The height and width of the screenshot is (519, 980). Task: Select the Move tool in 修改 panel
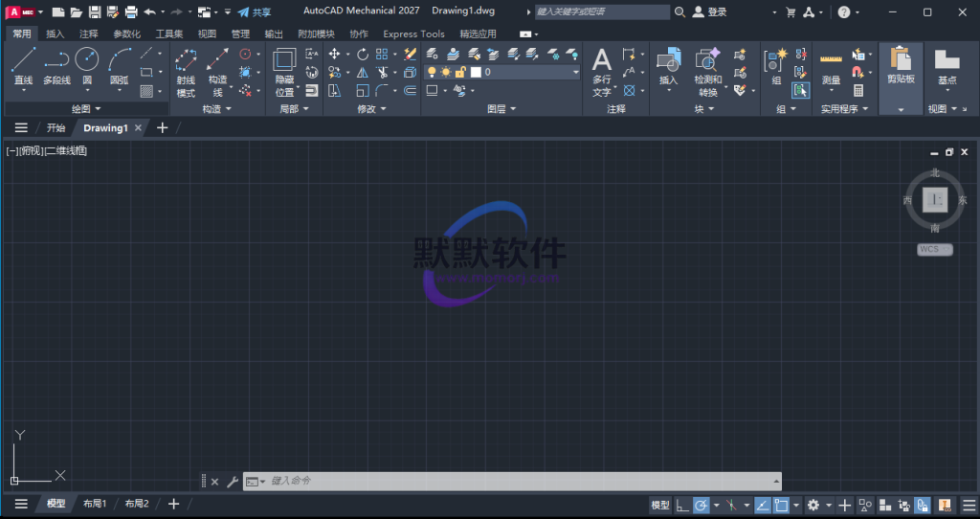335,55
